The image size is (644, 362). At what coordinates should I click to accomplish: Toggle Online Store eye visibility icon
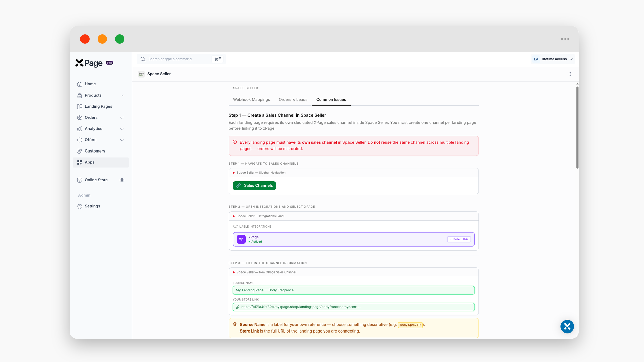122,180
